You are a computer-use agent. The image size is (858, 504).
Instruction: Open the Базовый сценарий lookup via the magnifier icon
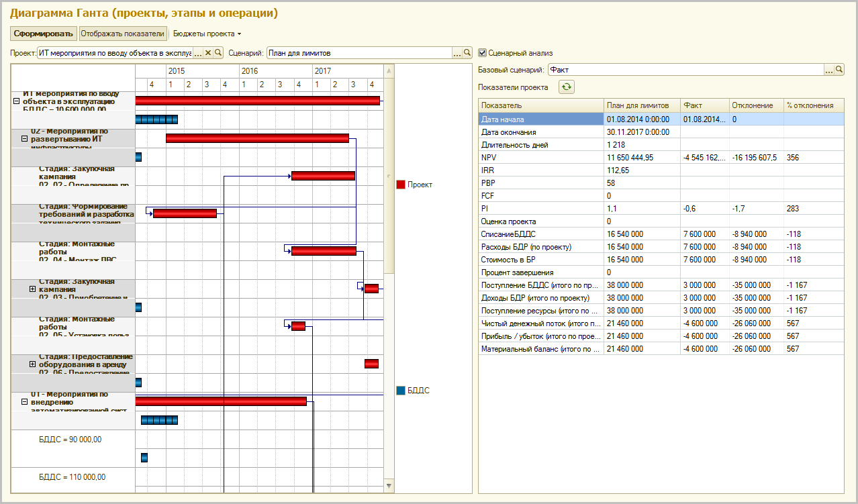pyautogui.click(x=839, y=70)
